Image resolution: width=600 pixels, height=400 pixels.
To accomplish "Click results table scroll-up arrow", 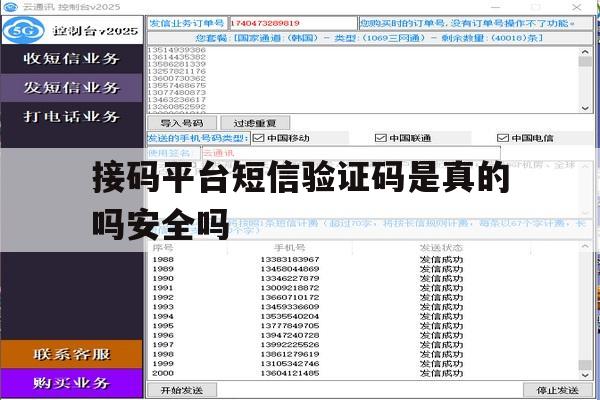I will click(585, 247).
